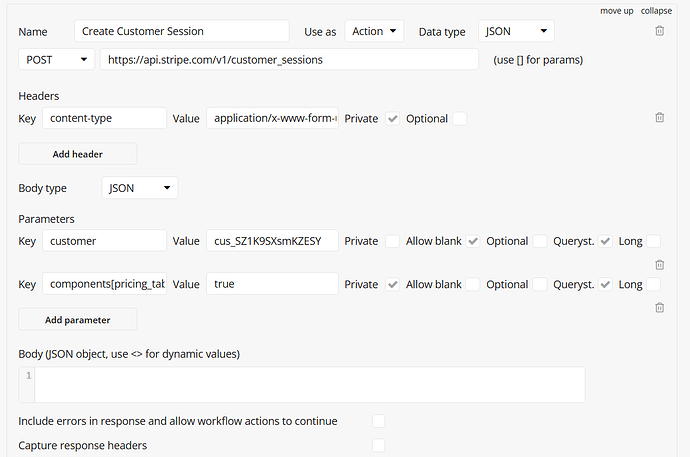
Task: Delete the content-type header row
Action: 659,118
